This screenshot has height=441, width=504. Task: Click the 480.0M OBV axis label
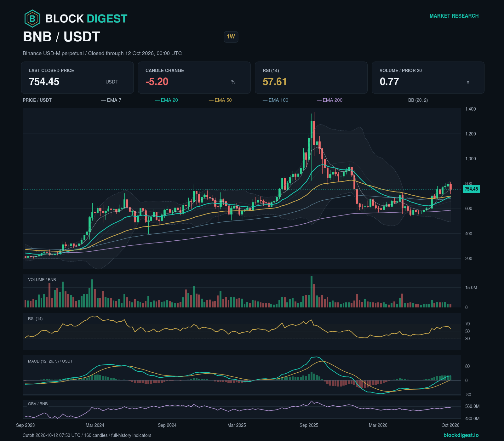click(472, 419)
